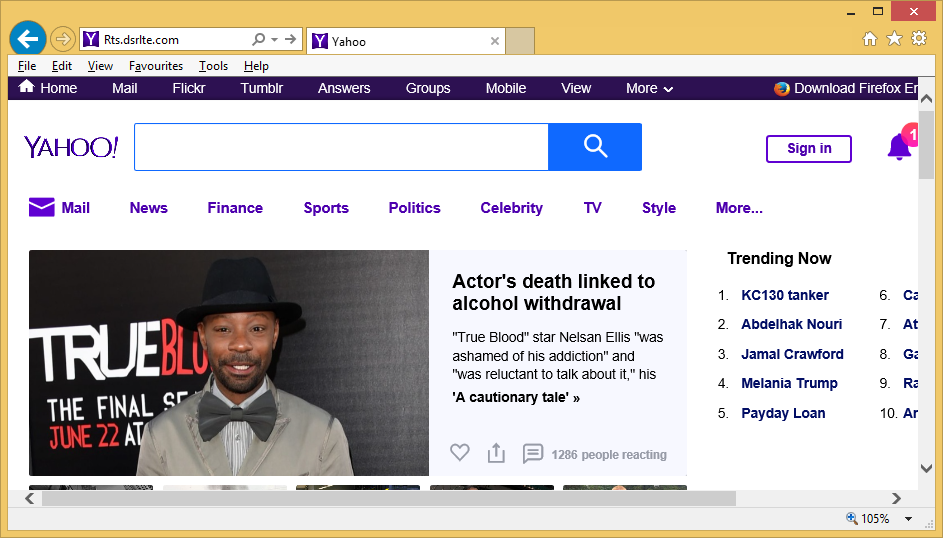This screenshot has width=944, height=538.
Task: Click the browser forward arrow button
Action: click(x=62, y=39)
